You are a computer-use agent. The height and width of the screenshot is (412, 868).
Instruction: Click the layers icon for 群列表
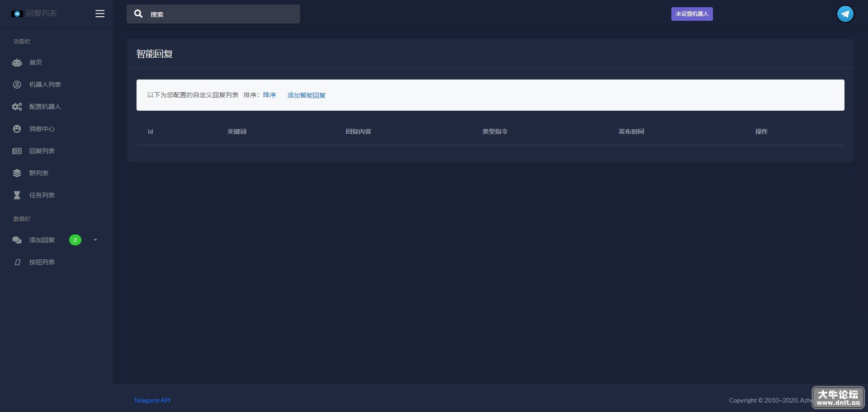coord(17,173)
